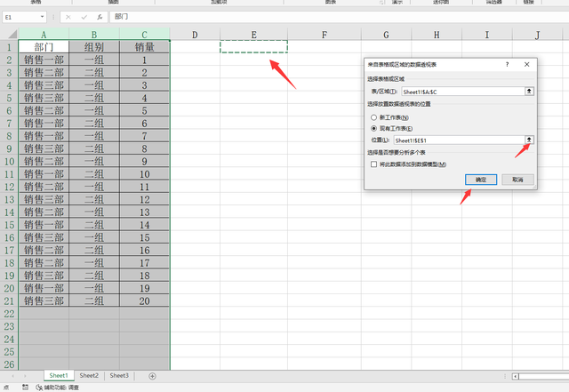Click status bar text 辅助功能: 调查
569x392 pixels.
(61, 388)
